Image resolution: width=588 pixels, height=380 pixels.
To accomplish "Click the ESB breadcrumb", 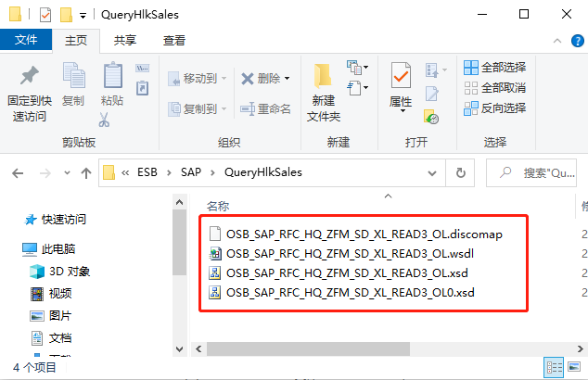I will [x=147, y=172].
